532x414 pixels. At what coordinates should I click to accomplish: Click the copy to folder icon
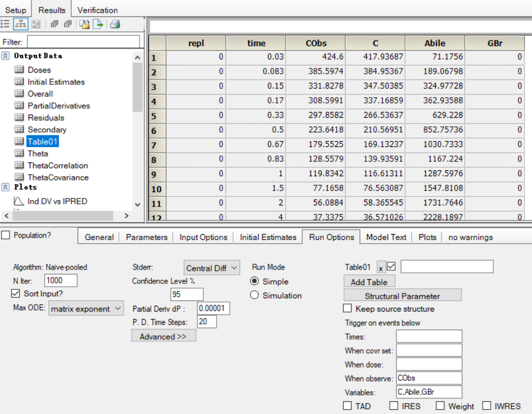[x=84, y=24]
